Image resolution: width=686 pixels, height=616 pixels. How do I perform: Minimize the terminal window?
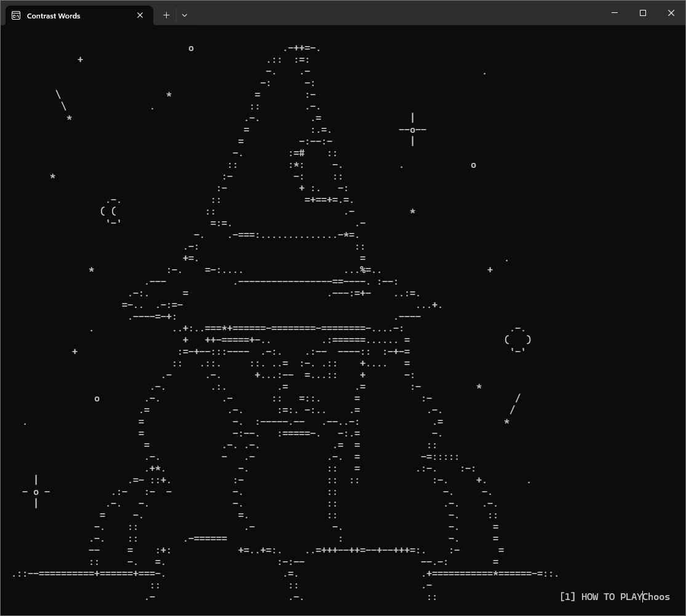(614, 13)
